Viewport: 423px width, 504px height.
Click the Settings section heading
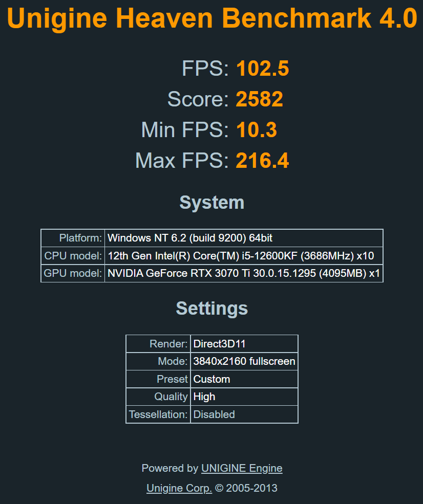211,308
